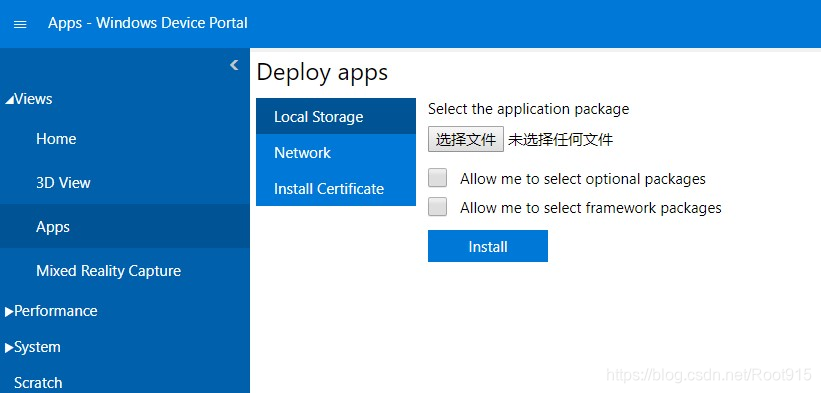Open the hamburger navigation menu
Screen dimensions: 821x393
pyautogui.click(x=20, y=24)
